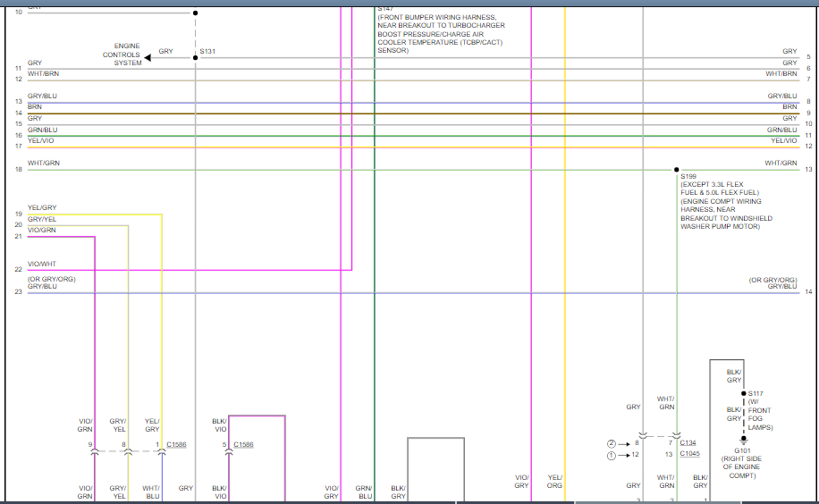Image resolution: width=819 pixels, height=504 pixels.
Task: Click the S131 splice dot on the GRY wire
Action: [195, 58]
